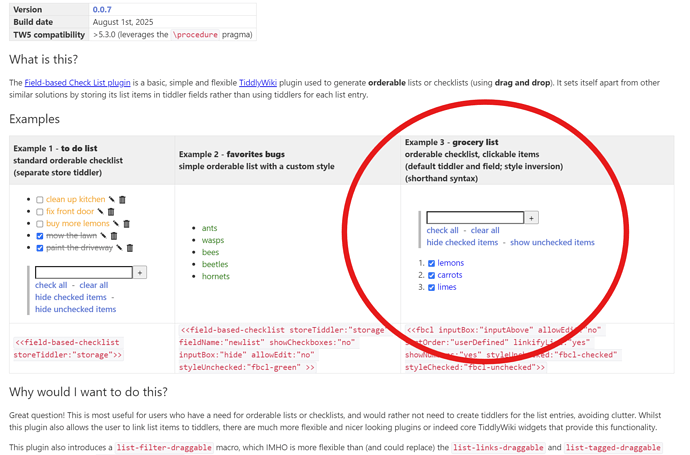
Task: Edit "buy more lemons" via its pencil icon
Action: point(115,224)
